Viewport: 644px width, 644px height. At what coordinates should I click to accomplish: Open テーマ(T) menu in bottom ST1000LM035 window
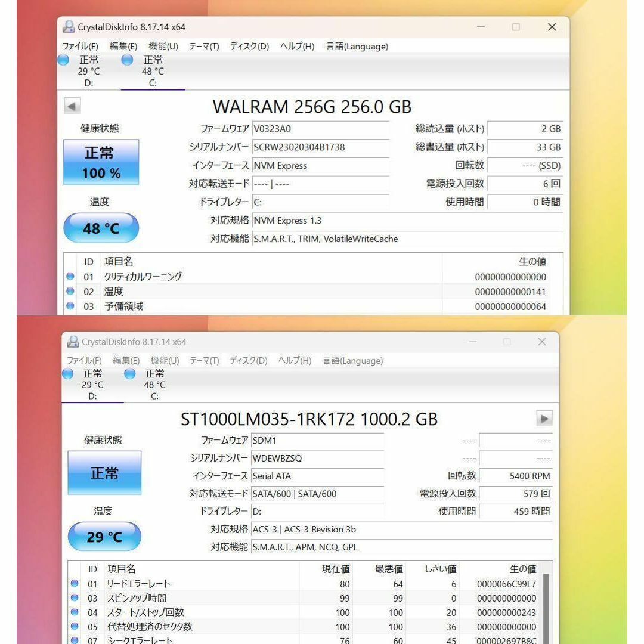point(204,361)
